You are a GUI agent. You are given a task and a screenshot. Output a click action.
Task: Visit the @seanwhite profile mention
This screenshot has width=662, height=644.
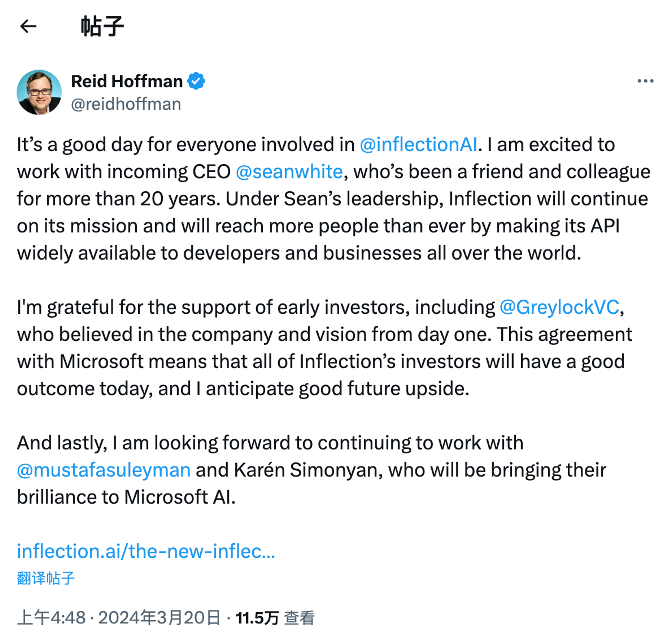(x=289, y=172)
